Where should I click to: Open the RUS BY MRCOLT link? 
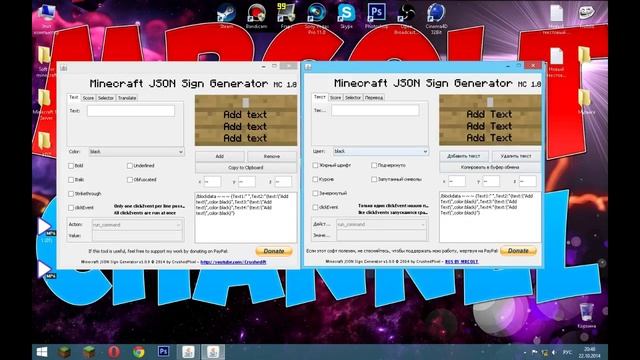461,262
